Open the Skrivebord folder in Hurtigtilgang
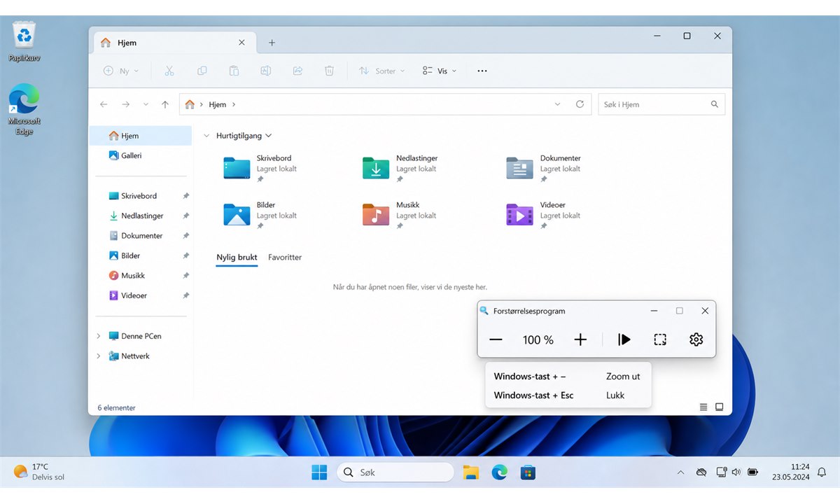This screenshot has height=504, width=840. (259, 168)
